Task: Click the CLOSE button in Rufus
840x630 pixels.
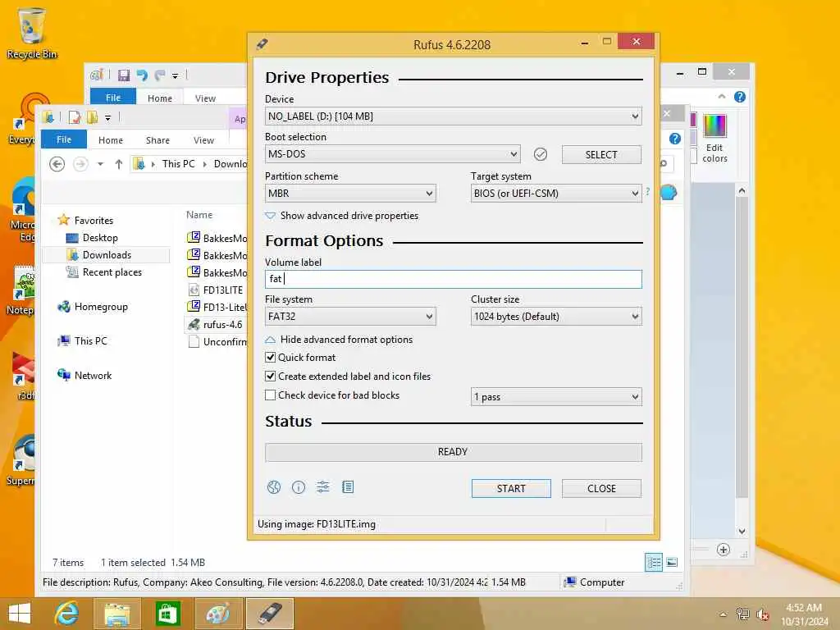Action: 601,489
